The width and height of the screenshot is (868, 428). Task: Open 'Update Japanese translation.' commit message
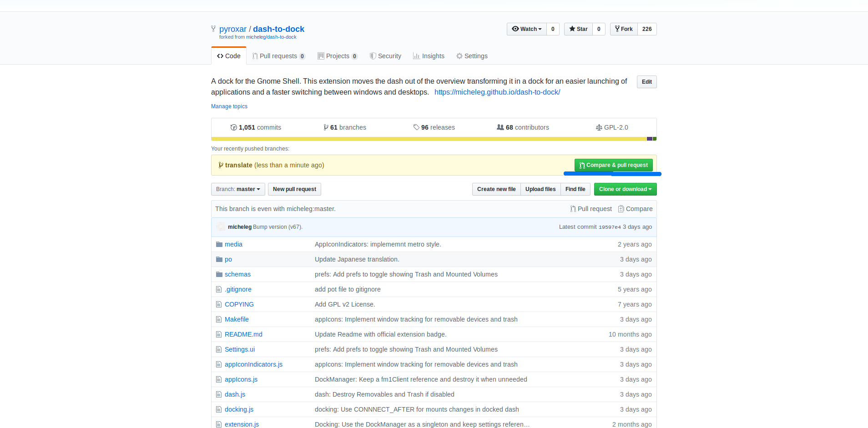coord(357,259)
